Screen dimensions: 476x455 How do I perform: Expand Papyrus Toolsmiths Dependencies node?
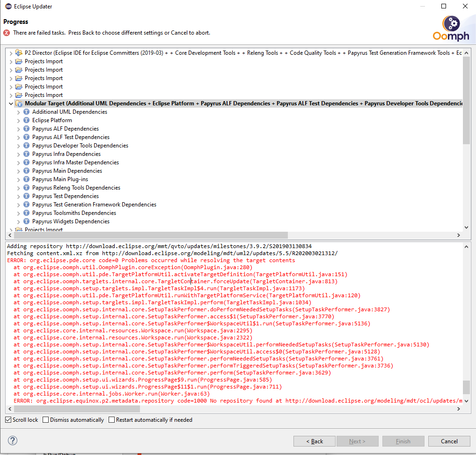[x=19, y=213]
